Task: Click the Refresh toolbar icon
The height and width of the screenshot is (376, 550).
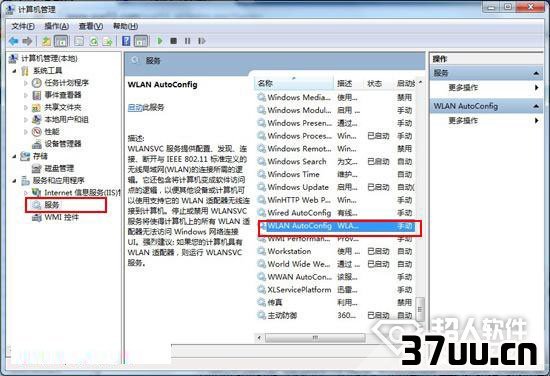Action: point(93,41)
